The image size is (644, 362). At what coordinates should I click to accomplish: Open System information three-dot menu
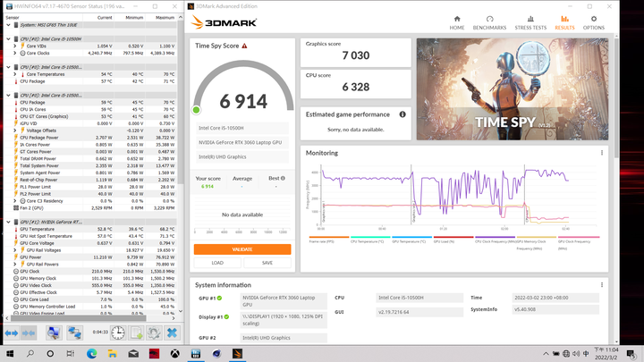(602, 285)
